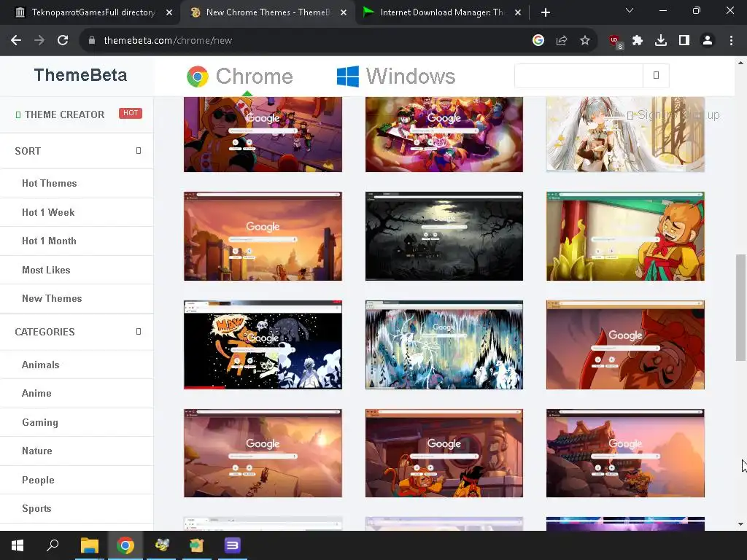Open the tab search chevron
747x560 pixels.
pos(630,10)
